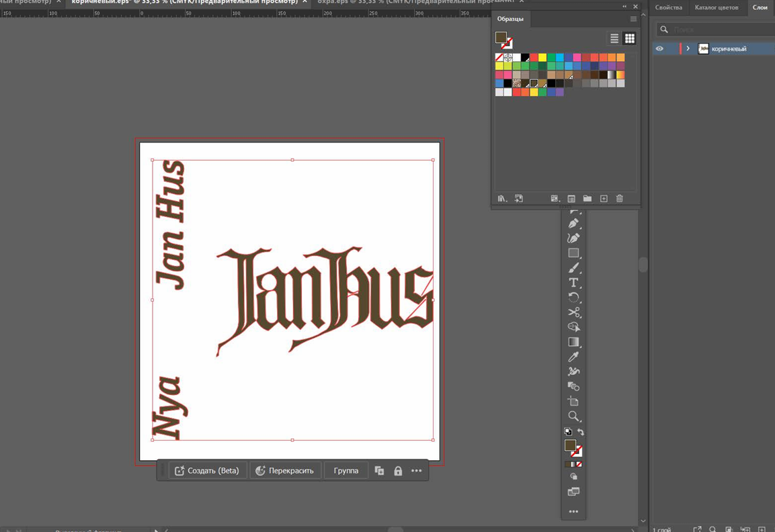Screen dimensions: 775x532
Task: Select the Eyedropper tool
Action: 573,357
